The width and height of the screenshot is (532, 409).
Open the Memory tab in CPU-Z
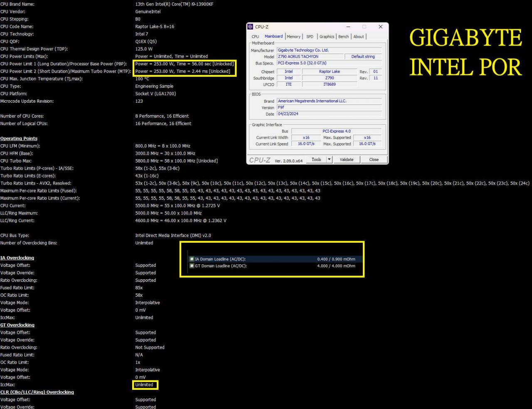[x=293, y=37]
